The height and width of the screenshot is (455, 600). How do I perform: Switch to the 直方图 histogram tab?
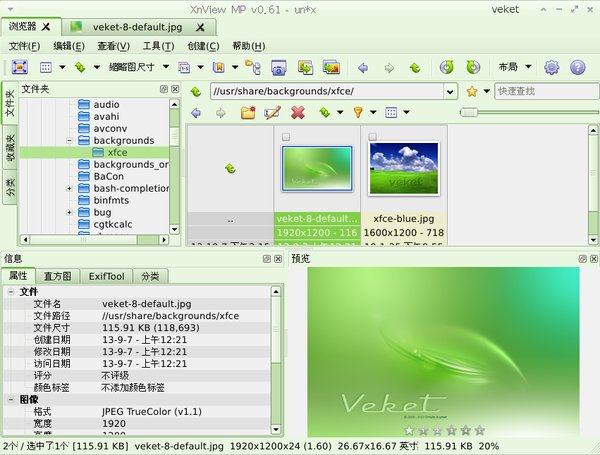click(x=57, y=276)
